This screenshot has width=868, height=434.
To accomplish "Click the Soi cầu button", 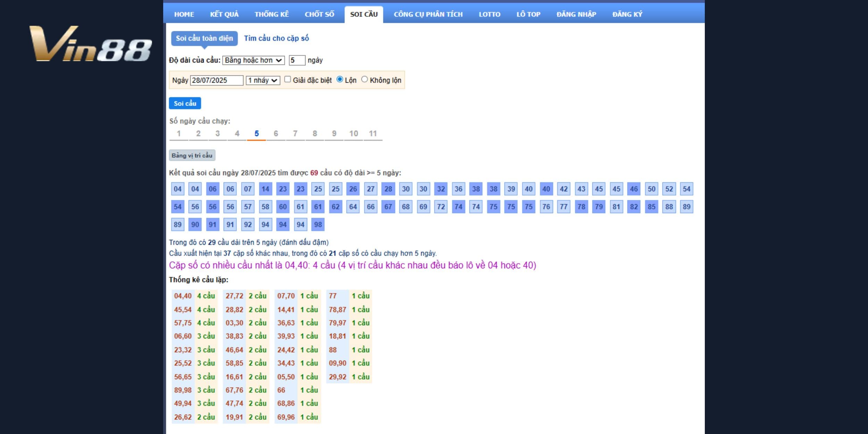I will [x=185, y=103].
